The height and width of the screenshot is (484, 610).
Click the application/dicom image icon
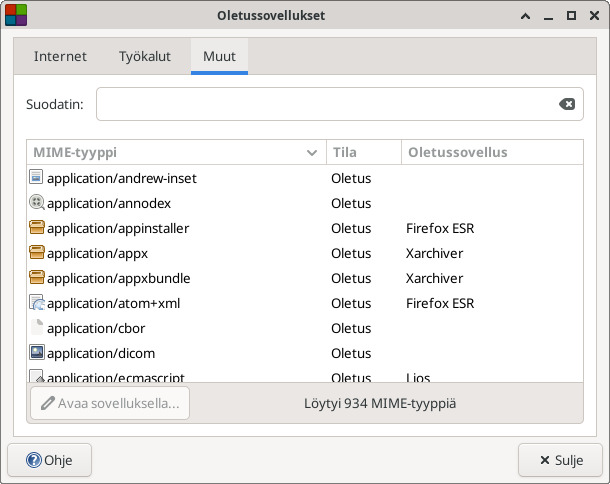point(37,353)
